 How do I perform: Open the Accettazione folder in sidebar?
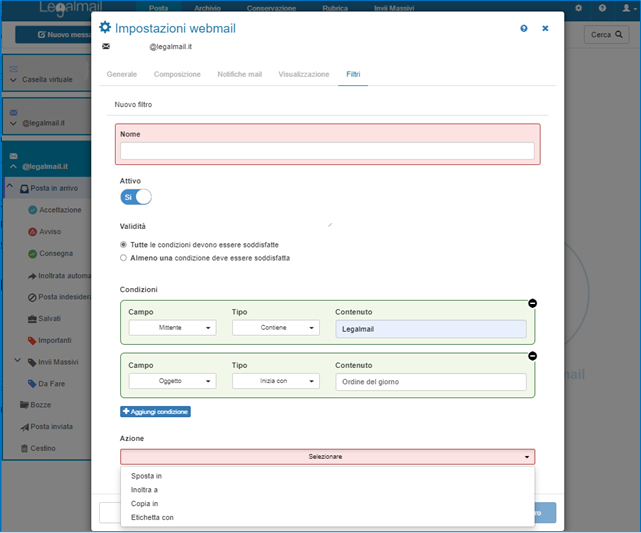coord(53,210)
